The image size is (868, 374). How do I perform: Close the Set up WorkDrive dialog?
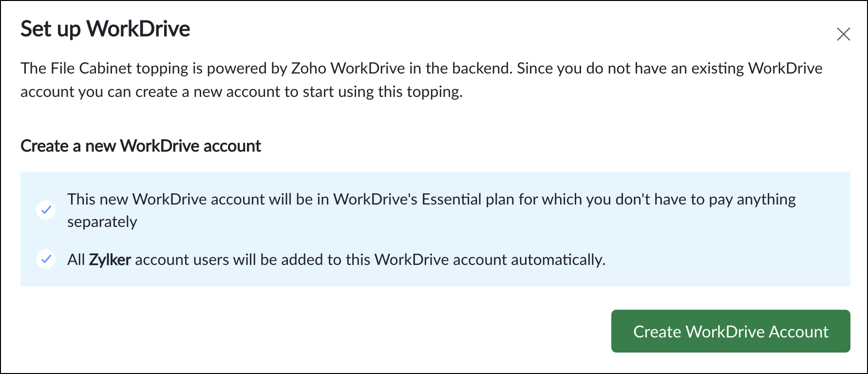pos(843,34)
